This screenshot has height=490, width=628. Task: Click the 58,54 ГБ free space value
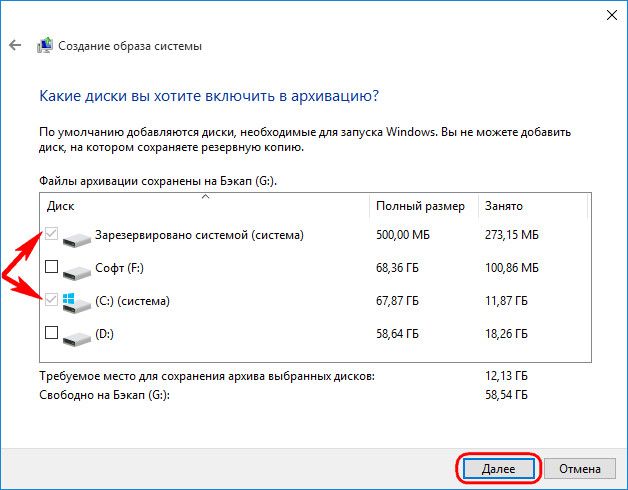(x=506, y=395)
